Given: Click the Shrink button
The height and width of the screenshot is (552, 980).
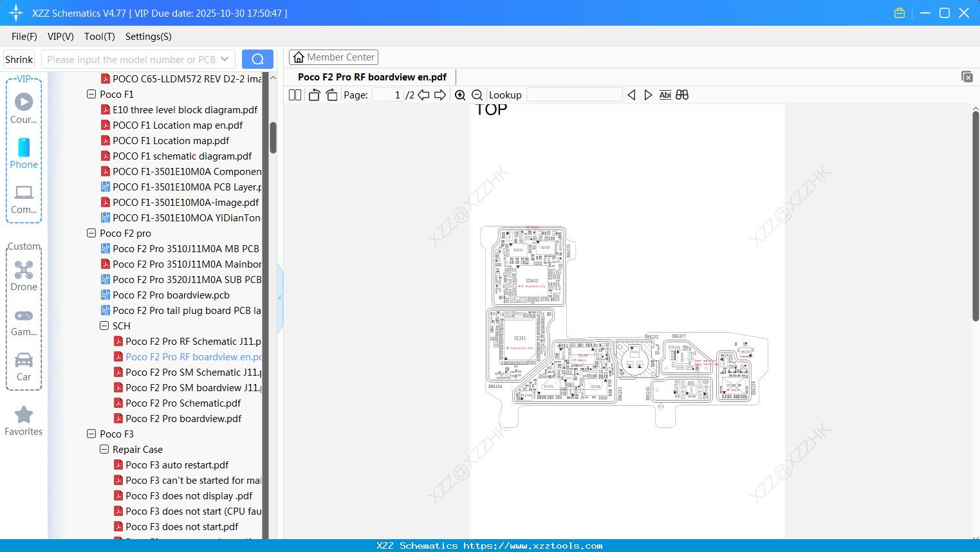Looking at the screenshot, I should [19, 59].
